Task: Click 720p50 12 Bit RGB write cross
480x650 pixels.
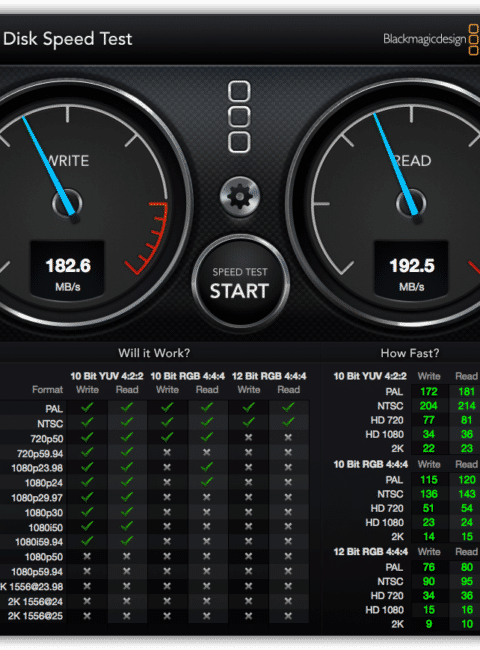Action: [248, 437]
